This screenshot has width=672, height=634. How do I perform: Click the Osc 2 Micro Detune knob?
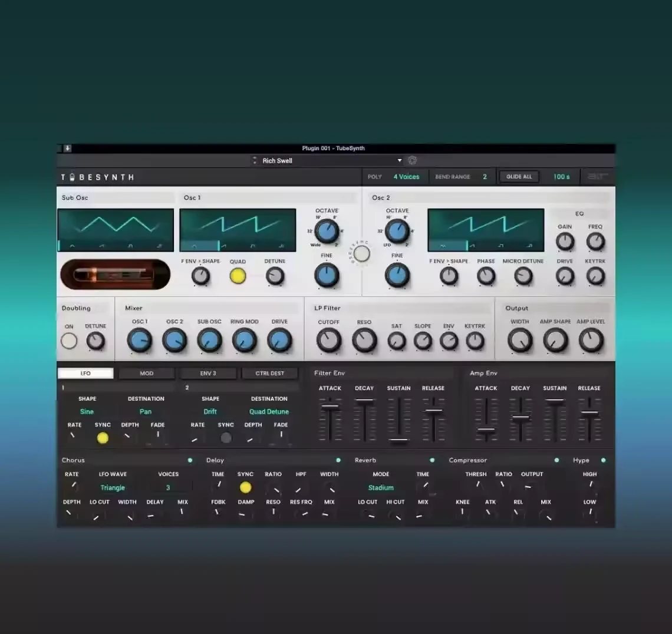[523, 276]
